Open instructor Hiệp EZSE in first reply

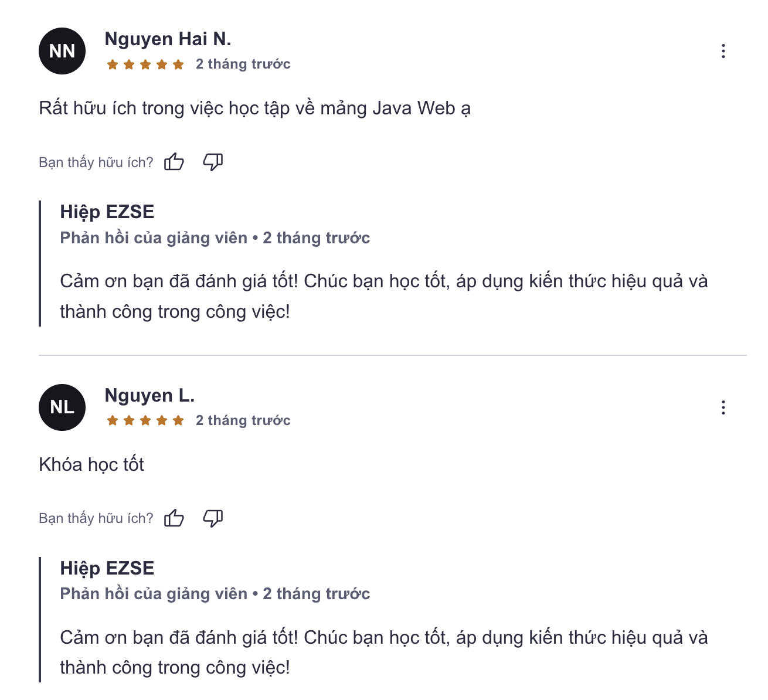pyautogui.click(x=107, y=212)
